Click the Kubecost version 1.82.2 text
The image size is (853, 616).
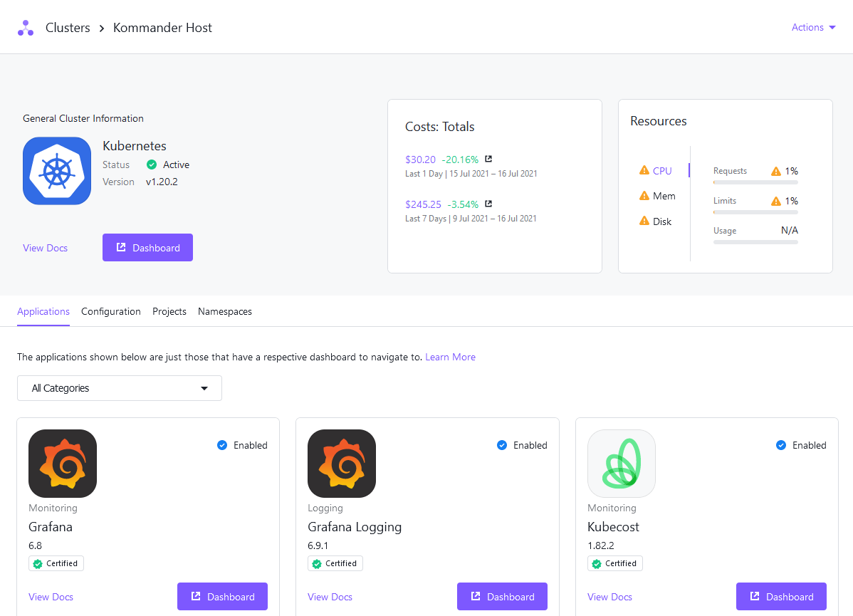coord(600,545)
